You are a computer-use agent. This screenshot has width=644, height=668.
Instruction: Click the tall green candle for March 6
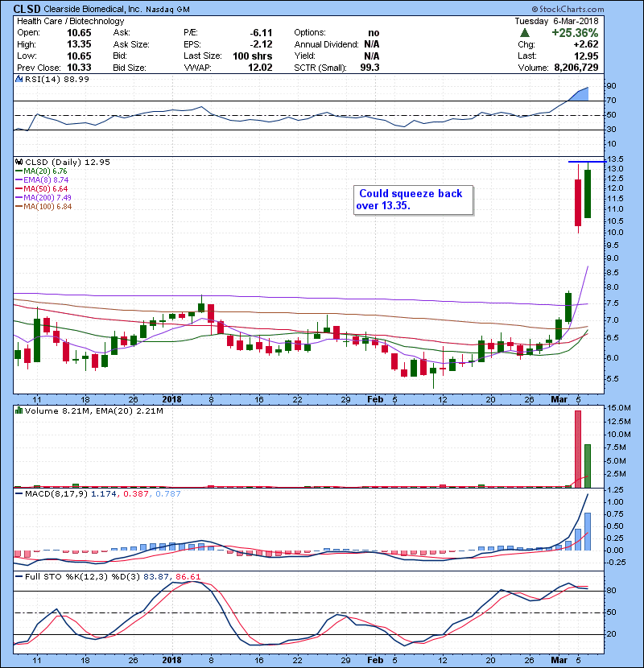[588, 194]
